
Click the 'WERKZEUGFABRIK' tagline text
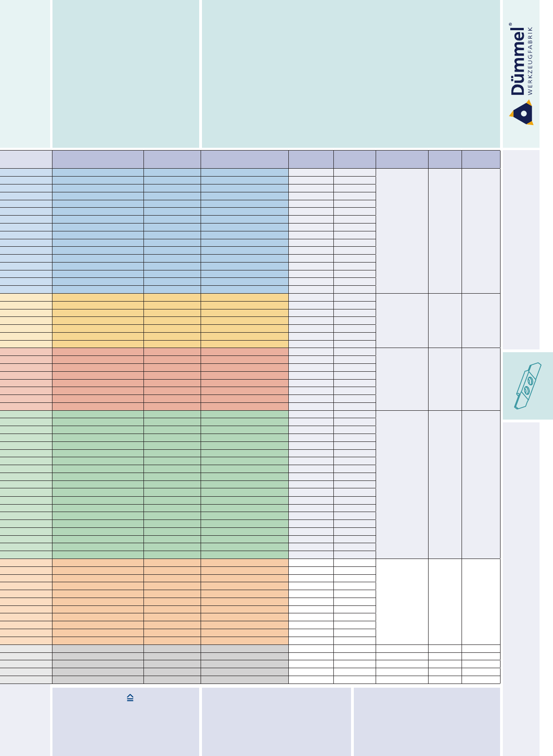point(530,60)
